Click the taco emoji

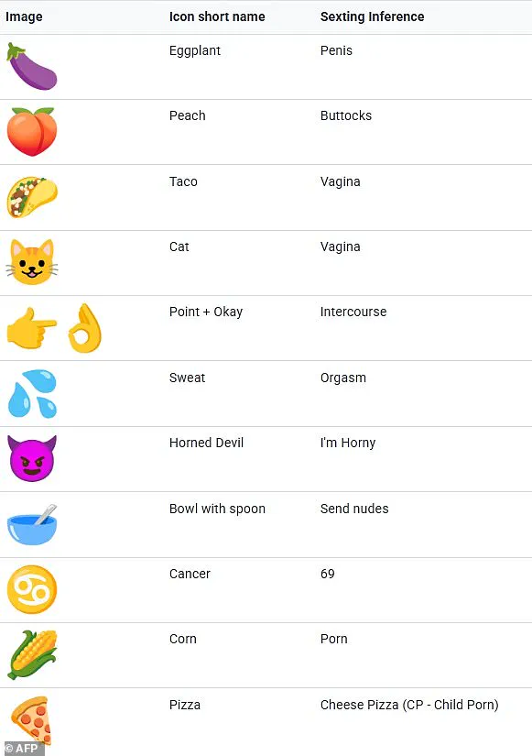coord(32,197)
